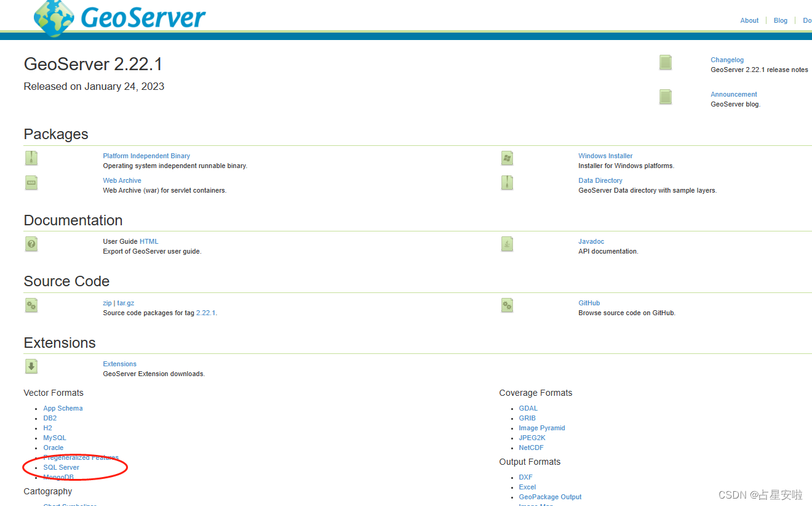Screen dimensions: 812x506
Task: Download the Oracle extension
Action: coord(54,448)
